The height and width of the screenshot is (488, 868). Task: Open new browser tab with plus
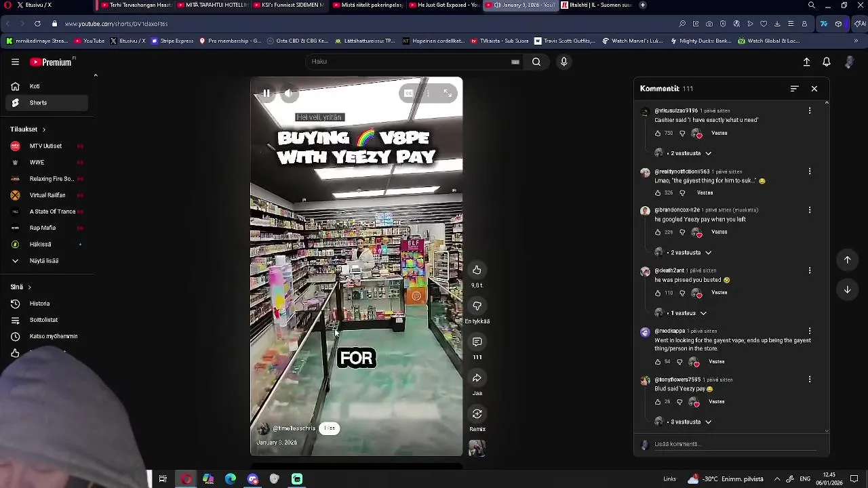643,5
